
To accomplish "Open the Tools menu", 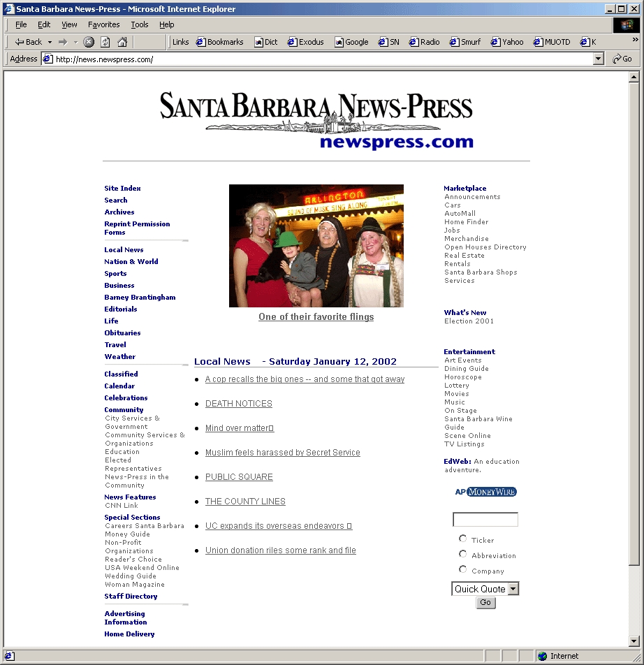I will click(x=140, y=24).
